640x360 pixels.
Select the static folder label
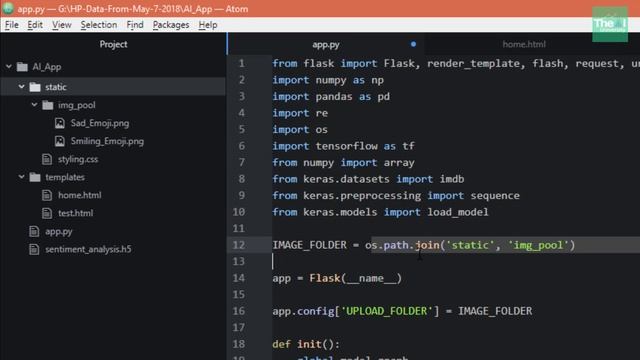pyautogui.click(x=56, y=87)
